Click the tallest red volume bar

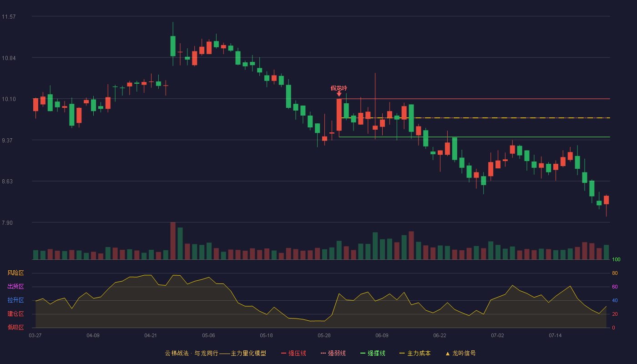173,241
